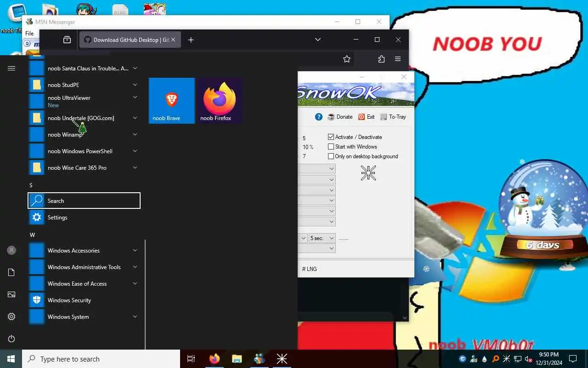This screenshot has height=368, width=588.
Task: Expand the Windows Administrative Tools folder
Action: pos(135,267)
